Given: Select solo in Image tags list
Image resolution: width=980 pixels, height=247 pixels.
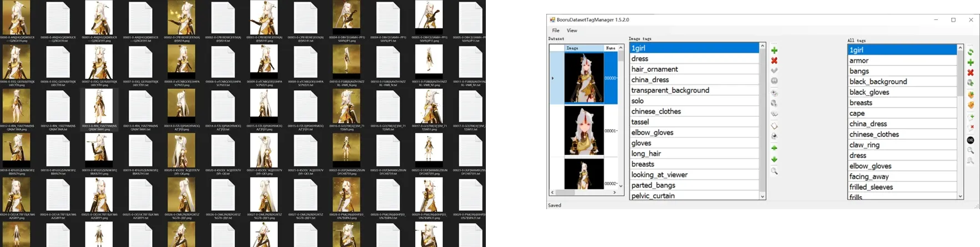Looking at the screenshot, I should coord(694,101).
